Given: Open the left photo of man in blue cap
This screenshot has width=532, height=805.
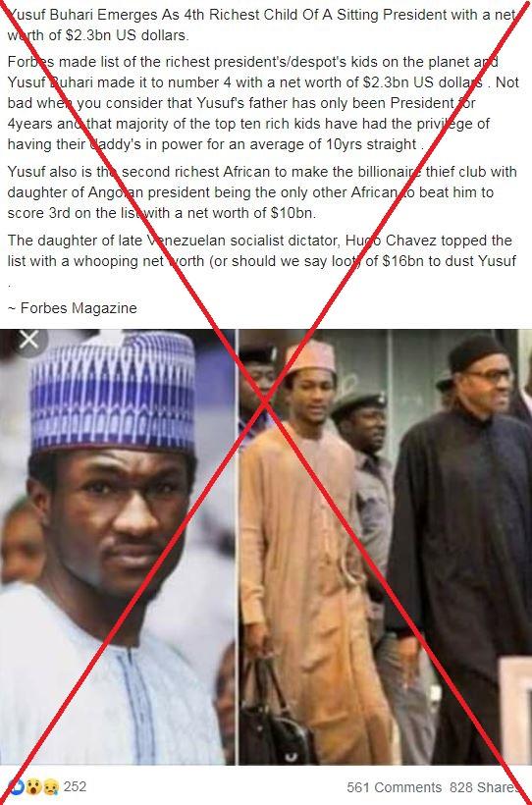Looking at the screenshot, I should pos(117,547).
